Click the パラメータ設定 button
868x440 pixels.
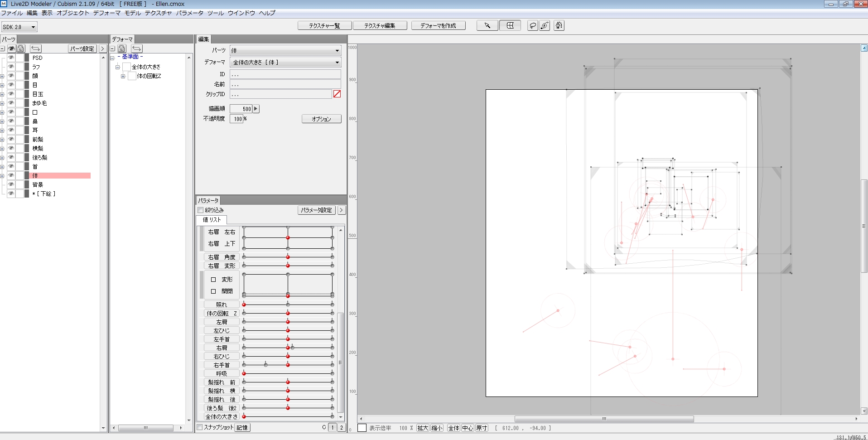[317, 210]
